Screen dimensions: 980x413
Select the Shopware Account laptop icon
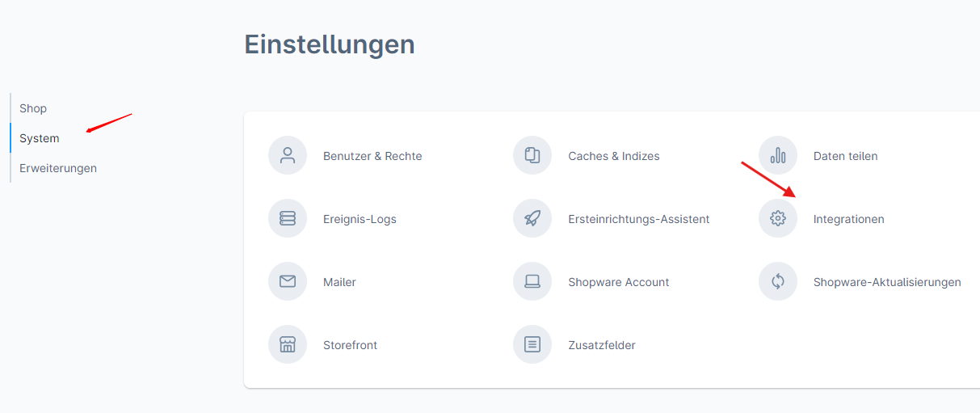(x=532, y=282)
